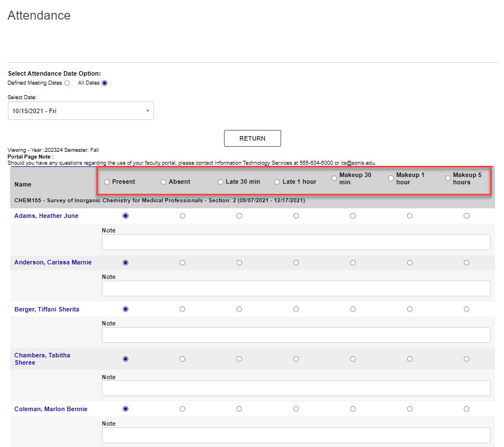Choose Makeup 30 min header option
The image size is (504, 447).
tap(334, 178)
